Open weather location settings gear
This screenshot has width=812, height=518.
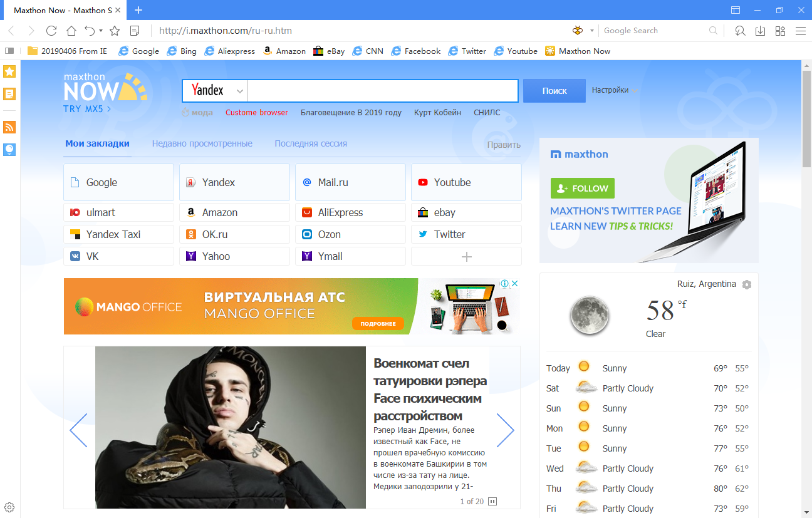pyautogui.click(x=746, y=284)
